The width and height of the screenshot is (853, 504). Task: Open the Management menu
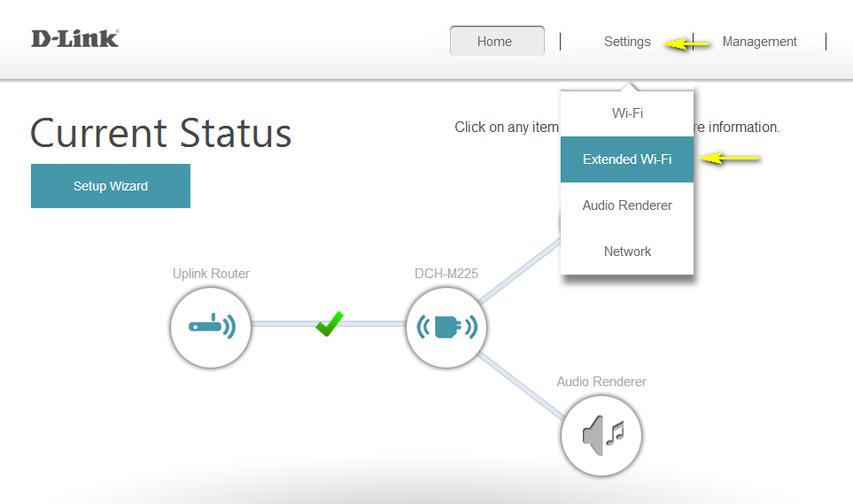point(759,42)
